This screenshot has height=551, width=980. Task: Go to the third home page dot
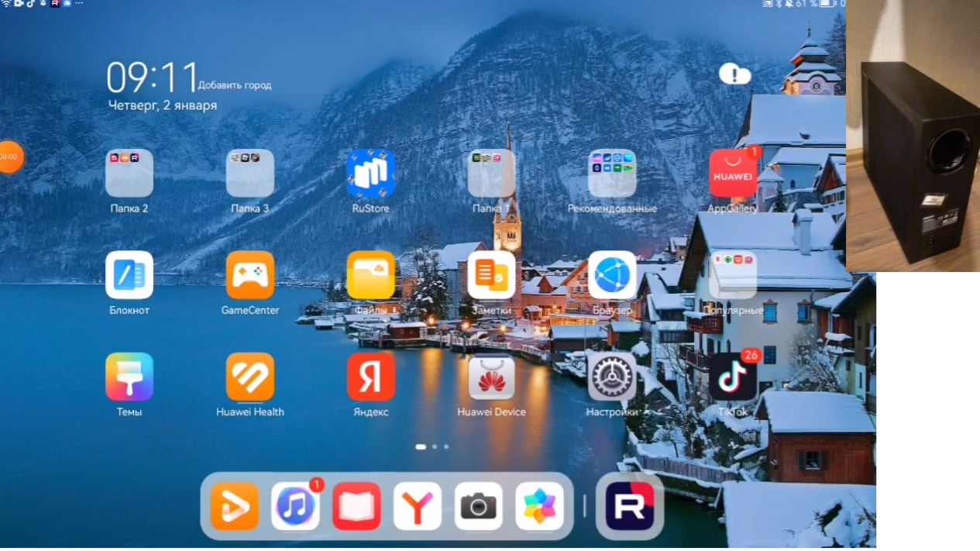446,446
